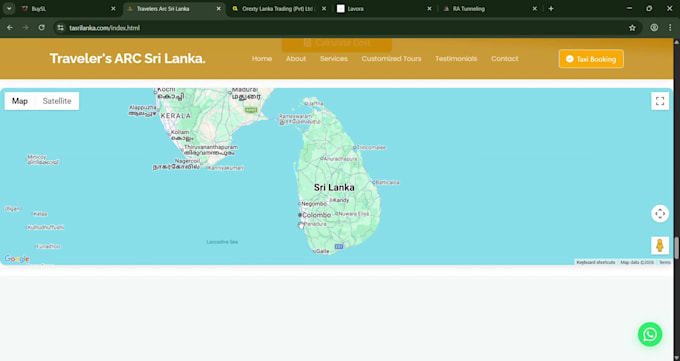680x361 pixels.
Task: Click the Anuradhapura label on map
Action: tap(340, 159)
